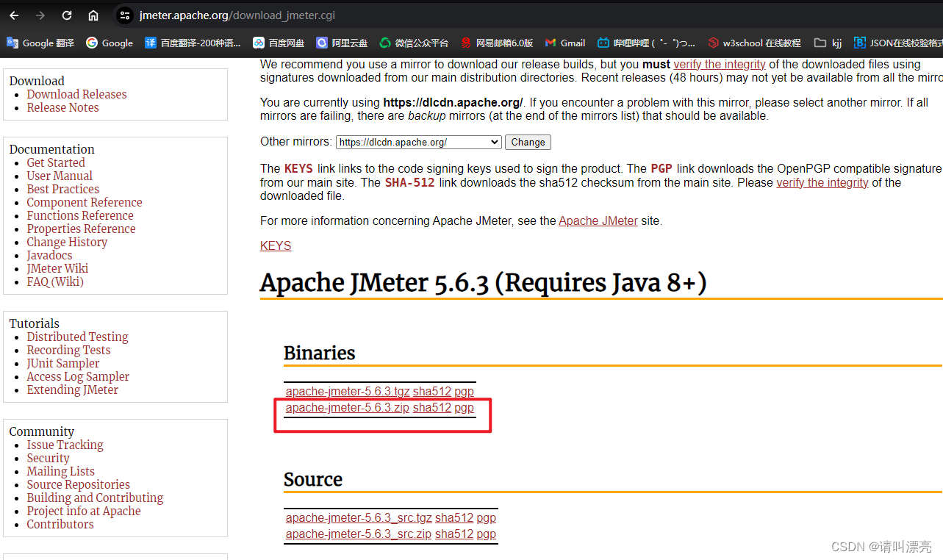Open pgp link for src.tgz
Viewport: 943px width, 560px height.
486,518
